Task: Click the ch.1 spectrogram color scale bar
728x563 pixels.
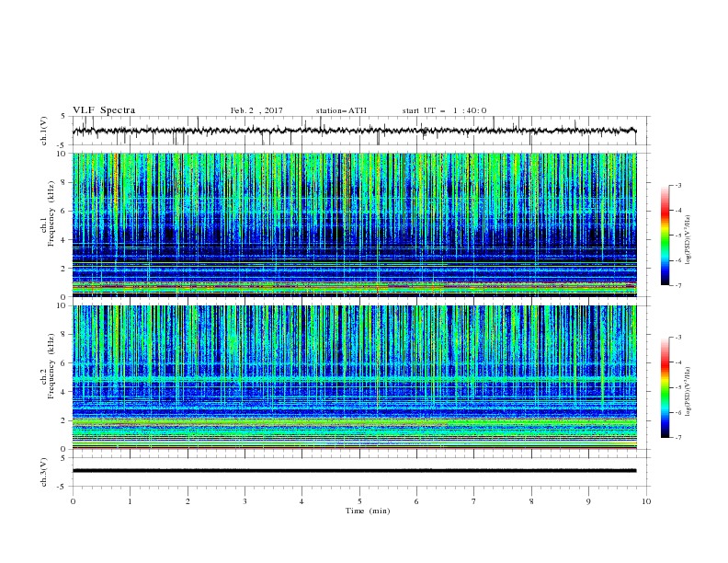Action: 665,236
